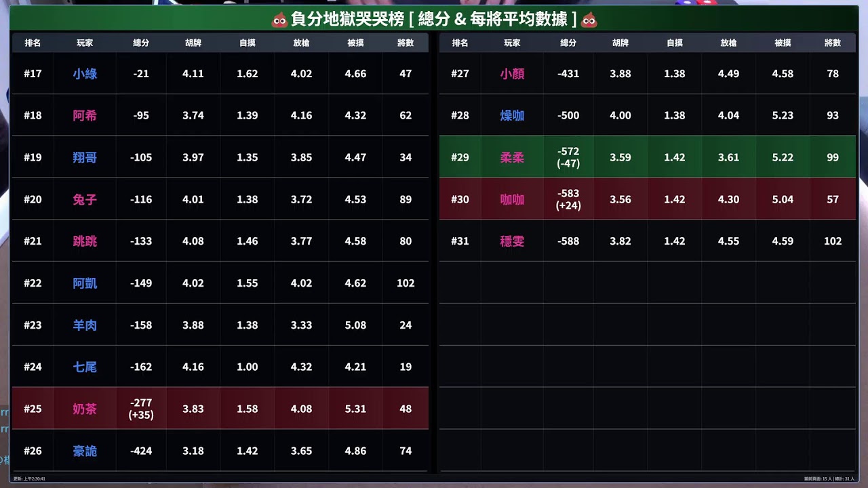Click rank label #22

33,283
